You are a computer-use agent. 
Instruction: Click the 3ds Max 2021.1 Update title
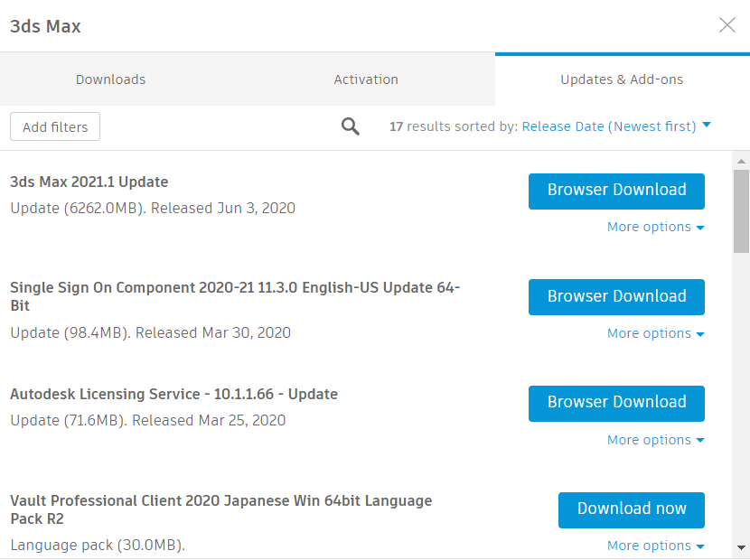(89, 182)
